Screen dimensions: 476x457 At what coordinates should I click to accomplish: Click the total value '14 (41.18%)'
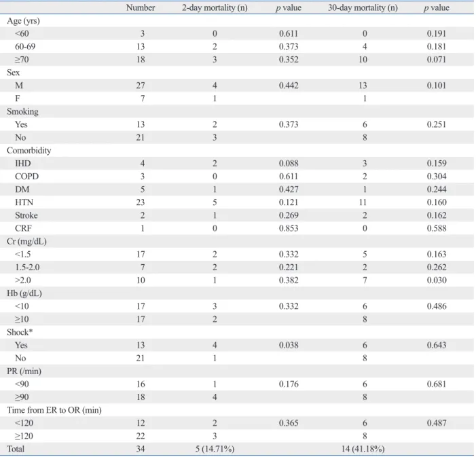click(363, 449)
